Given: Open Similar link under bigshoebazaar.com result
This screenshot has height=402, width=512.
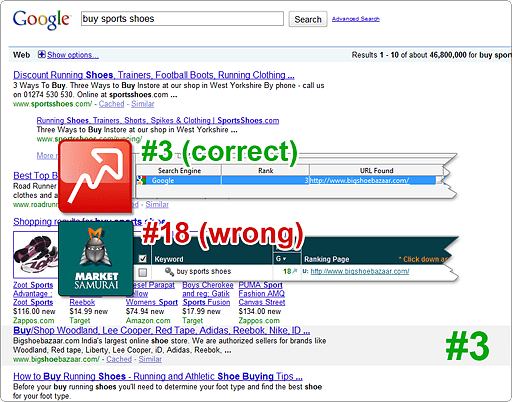Looking at the screenshot, I should coord(150,359).
